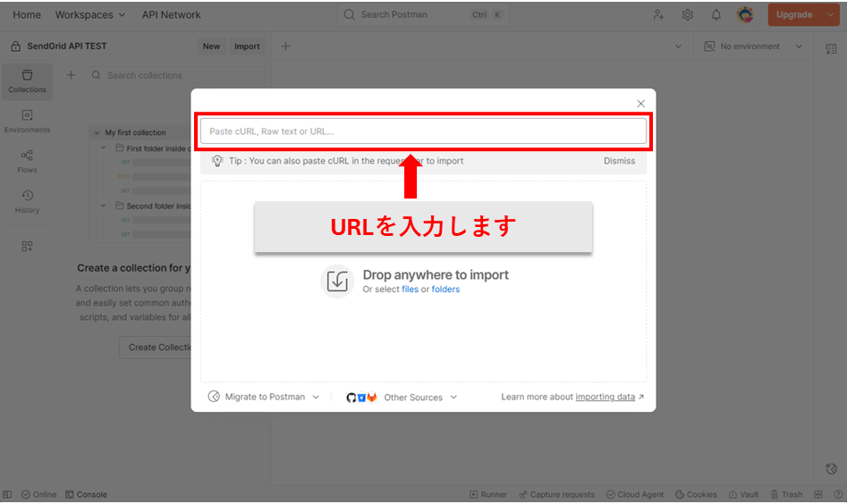Select the Flows sidebar tab

pyautogui.click(x=27, y=162)
